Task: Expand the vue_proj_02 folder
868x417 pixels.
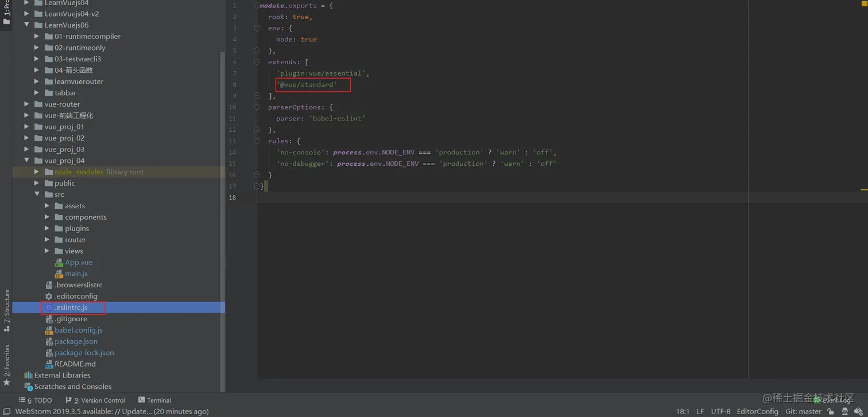Action: coord(27,138)
